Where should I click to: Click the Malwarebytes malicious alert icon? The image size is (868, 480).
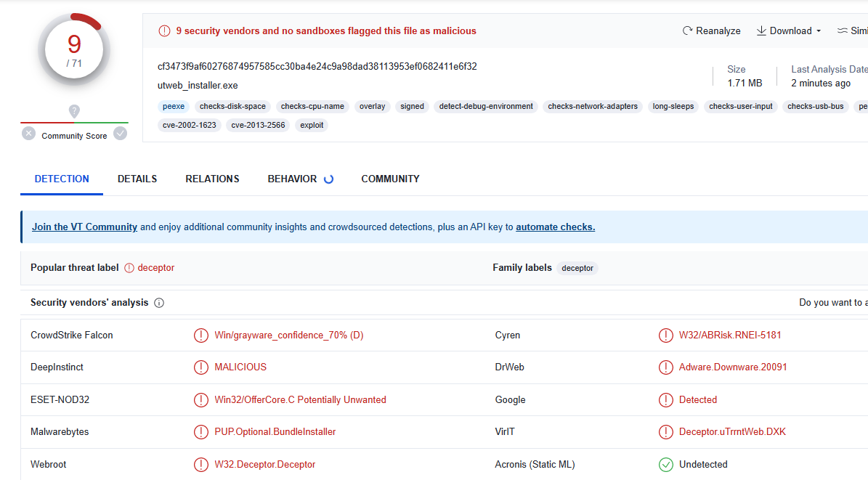pyautogui.click(x=201, y=432)
